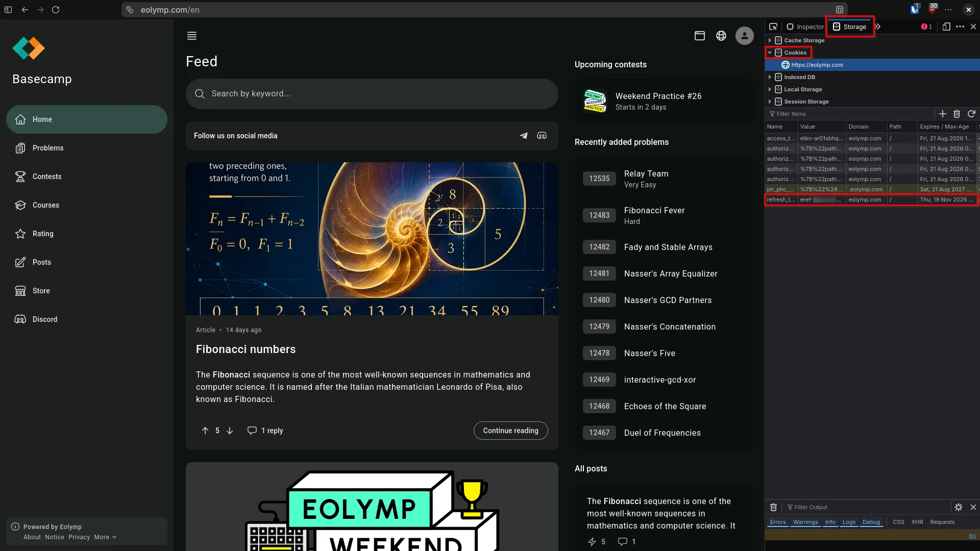Click the reader view icon in address bar
The image size is (980, 551).
[x=840, y=10]
